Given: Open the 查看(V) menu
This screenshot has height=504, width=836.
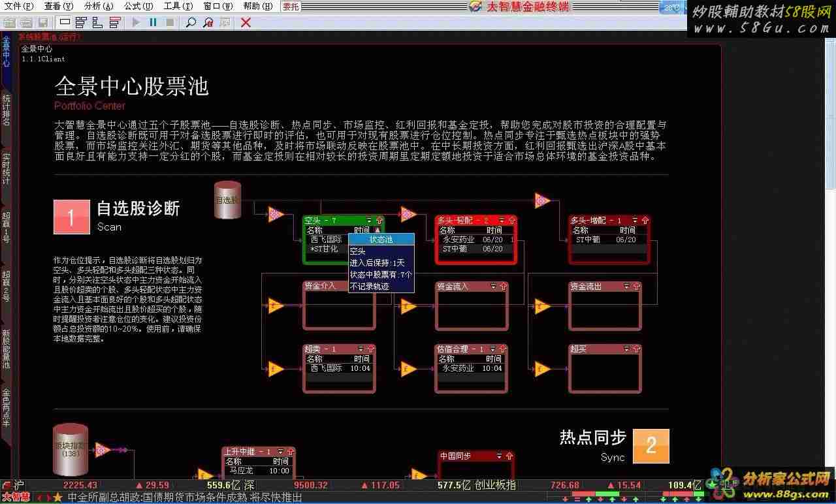Looking at the screenshot, I should pos(59,7).
